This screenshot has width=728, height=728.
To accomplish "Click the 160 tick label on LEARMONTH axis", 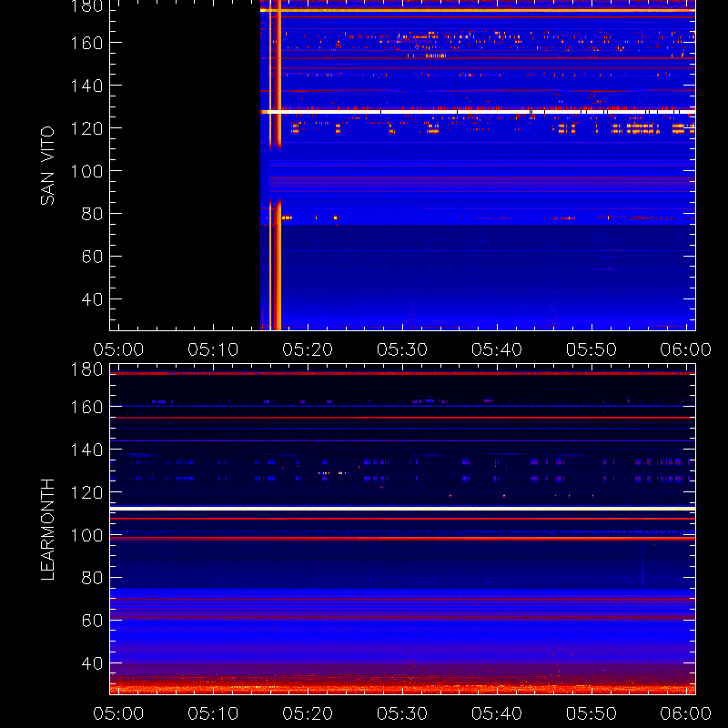I will click(x=86, y=407).
